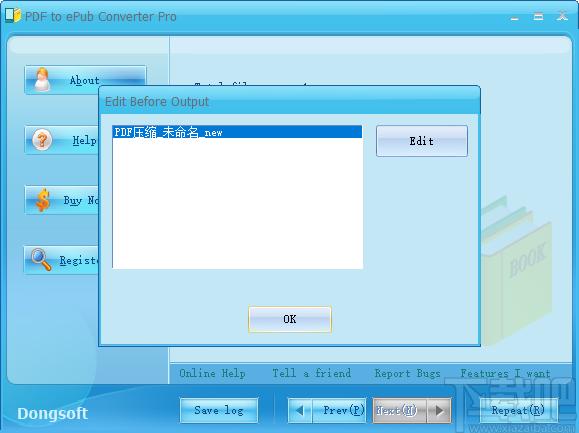Image resolution: width=579 pixels, height=433 pixels.
Task: Open the Online Help link
Action: click(212, 374)
